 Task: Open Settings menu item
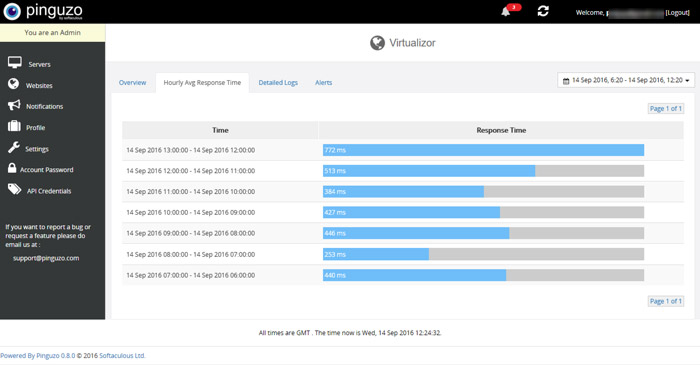(x=37, y=149)
